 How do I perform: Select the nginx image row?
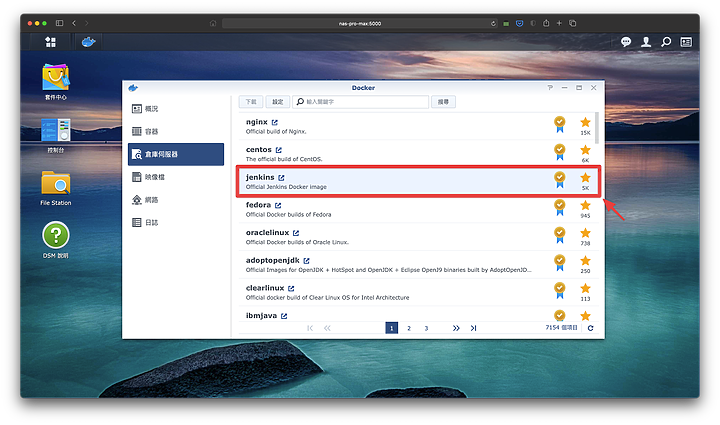(x=418, y=126)
